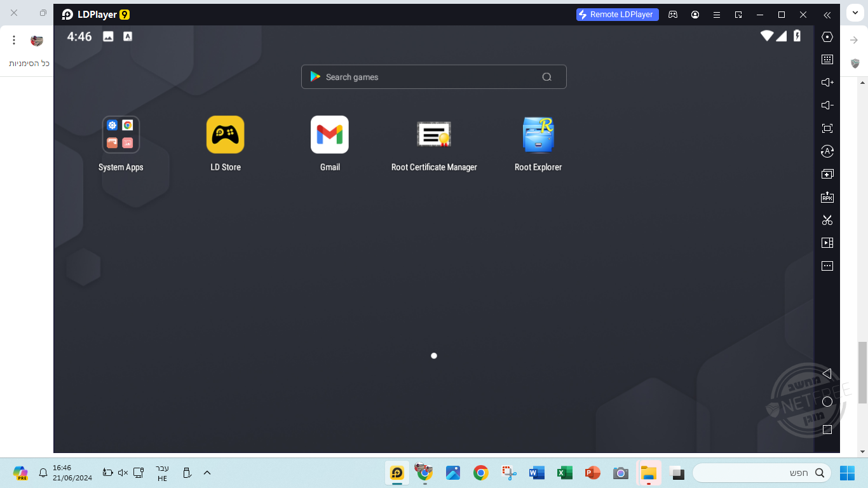Open the Gmail app
Image resolution: width=868 pixels, height=488 pixels.
[330, 135]
